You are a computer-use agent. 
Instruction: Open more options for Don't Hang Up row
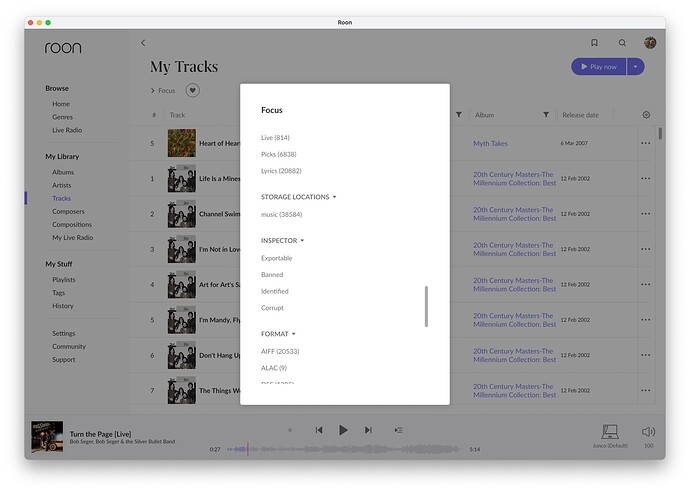click(646, 355)
